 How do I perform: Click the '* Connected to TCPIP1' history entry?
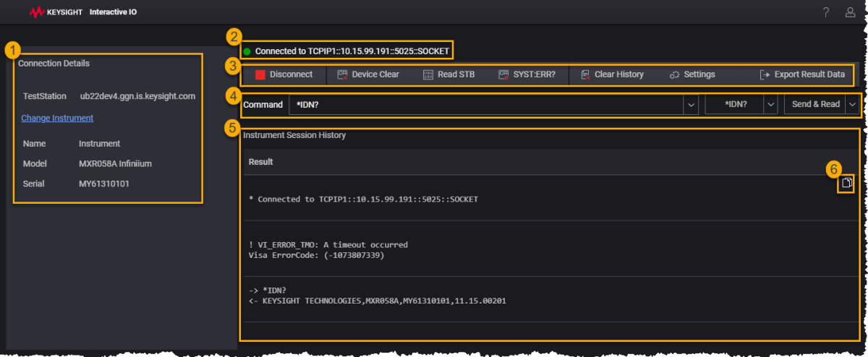(363, 199)
